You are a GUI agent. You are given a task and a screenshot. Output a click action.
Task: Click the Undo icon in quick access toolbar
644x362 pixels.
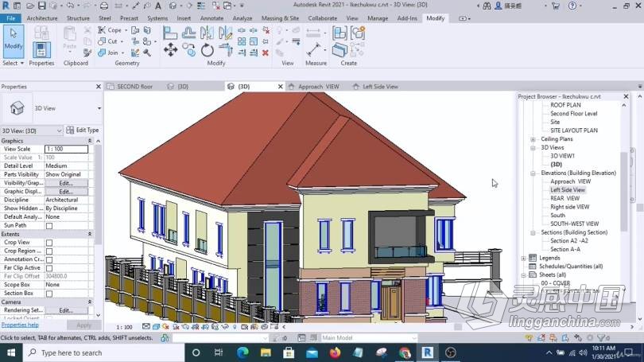pyautogui.click(x=70, y=6)
